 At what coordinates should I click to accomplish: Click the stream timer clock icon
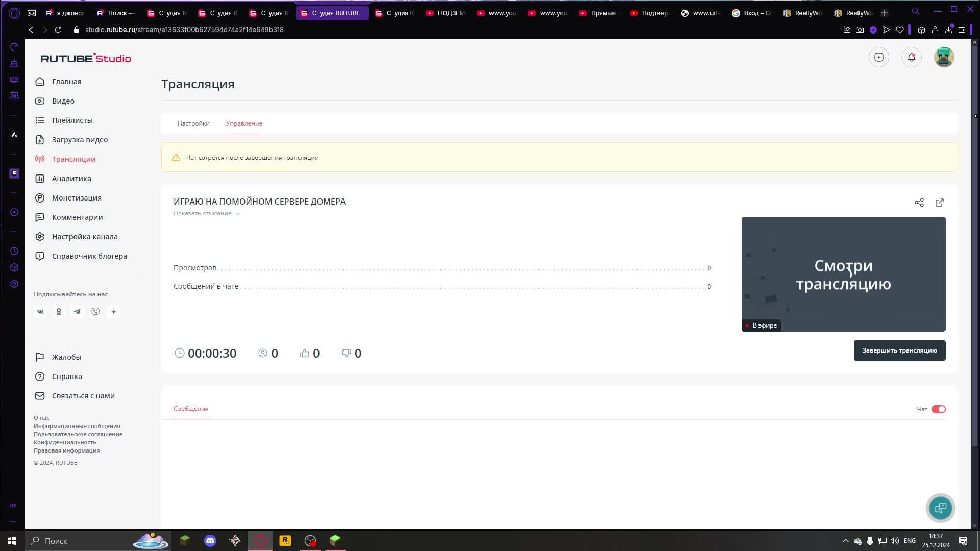(x=179, y=353)
